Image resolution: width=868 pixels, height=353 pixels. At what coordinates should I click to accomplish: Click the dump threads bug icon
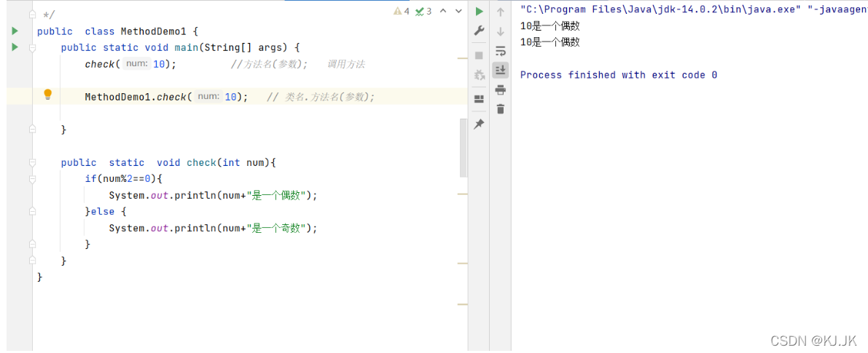(480, 74)
